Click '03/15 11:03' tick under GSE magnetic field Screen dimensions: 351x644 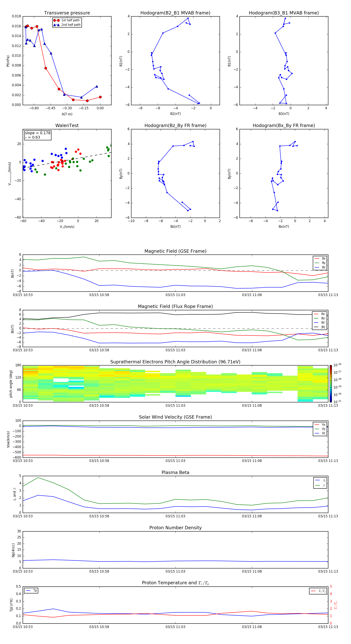click(x=175, y=295)
